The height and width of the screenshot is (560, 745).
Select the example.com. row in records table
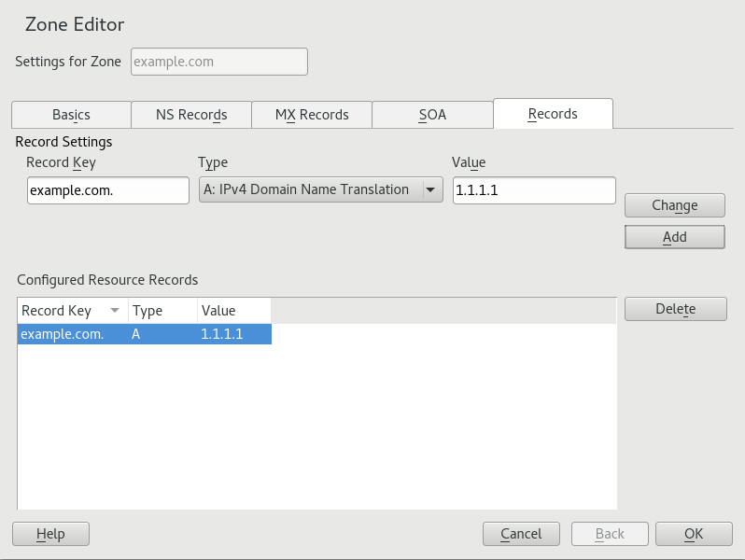coord(144,334)
